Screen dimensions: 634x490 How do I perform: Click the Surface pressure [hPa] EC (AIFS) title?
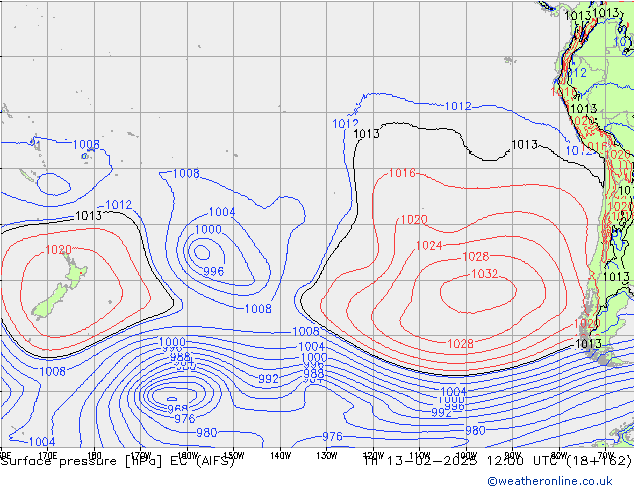pyautogui.click(x=118, y=461)
